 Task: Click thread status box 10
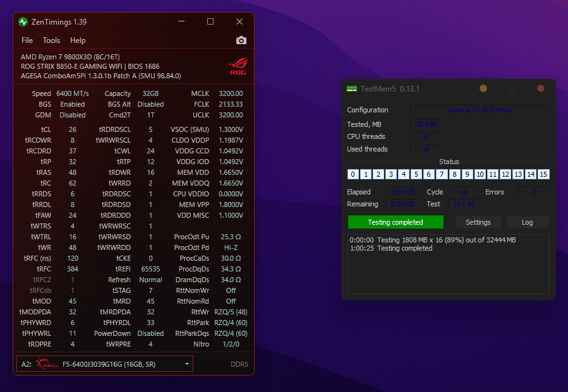pos(480,174)
